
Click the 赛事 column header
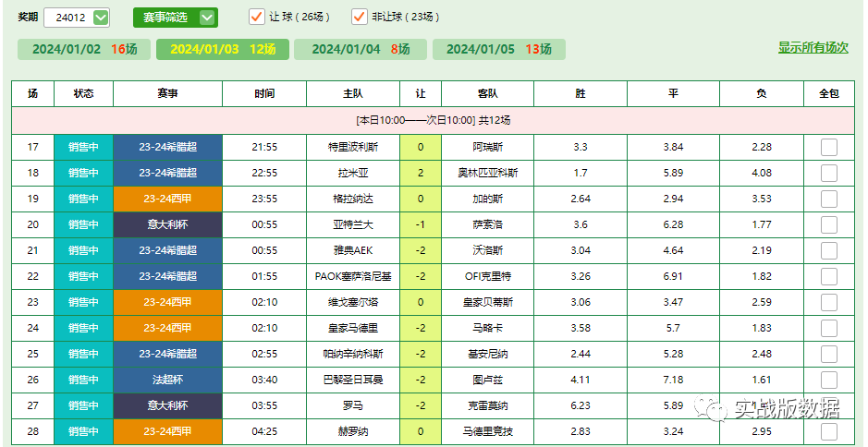click(x=167, y=93)
